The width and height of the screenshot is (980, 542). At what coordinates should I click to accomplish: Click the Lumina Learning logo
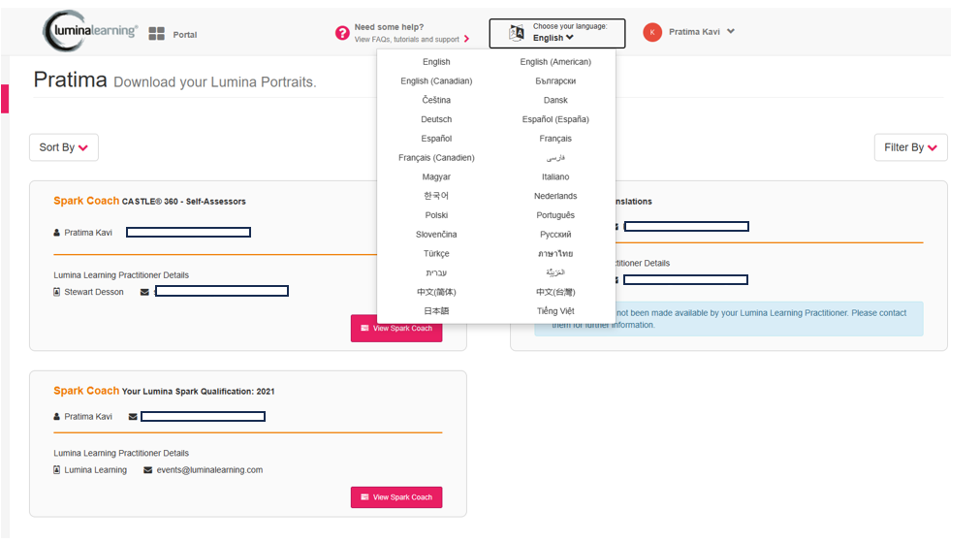pos(90,31)
